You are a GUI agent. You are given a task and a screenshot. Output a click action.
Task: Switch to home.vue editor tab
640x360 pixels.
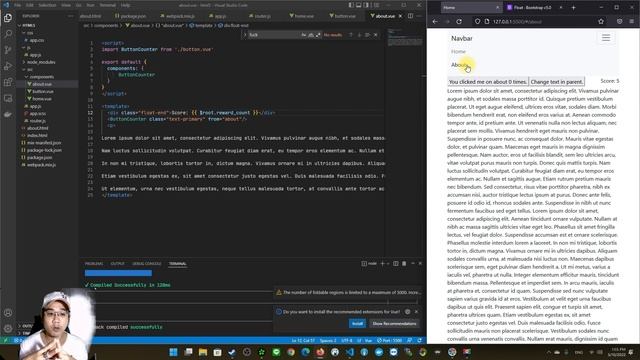tap(302, 16)
